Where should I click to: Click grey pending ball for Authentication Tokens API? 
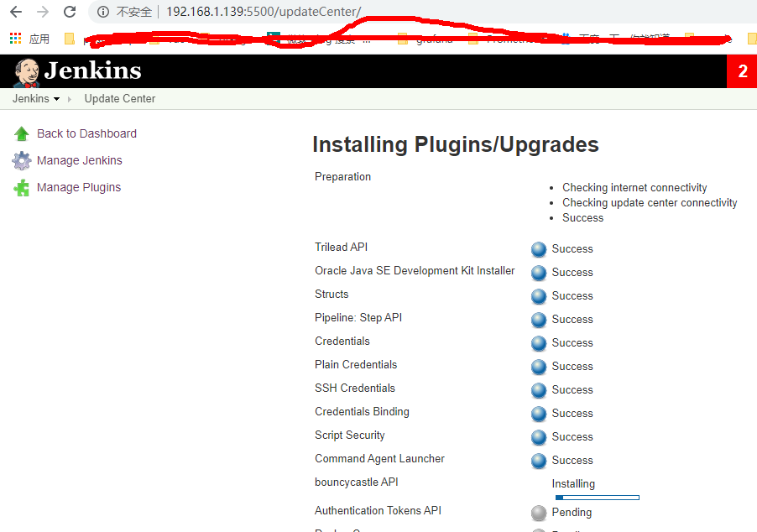pyautogui.click(x=539, y=513)
